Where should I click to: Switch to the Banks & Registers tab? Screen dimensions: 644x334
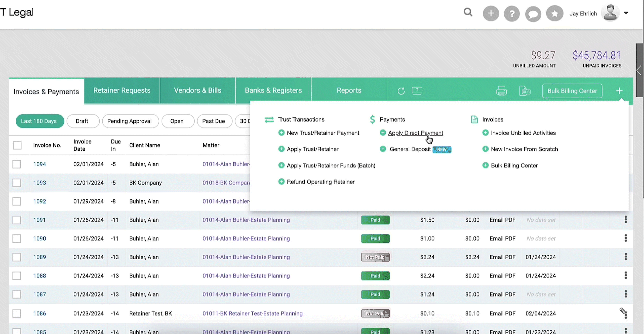point(273,90)
